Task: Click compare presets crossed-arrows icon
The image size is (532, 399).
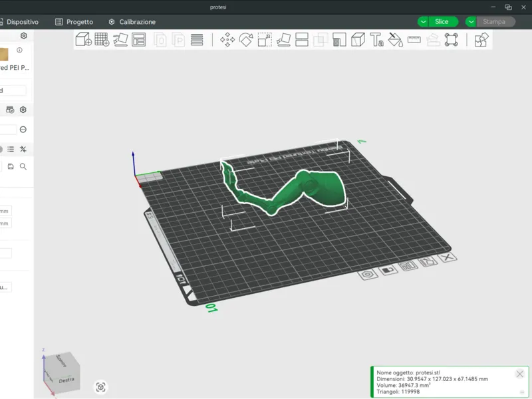Action: [x=23, y=149]
